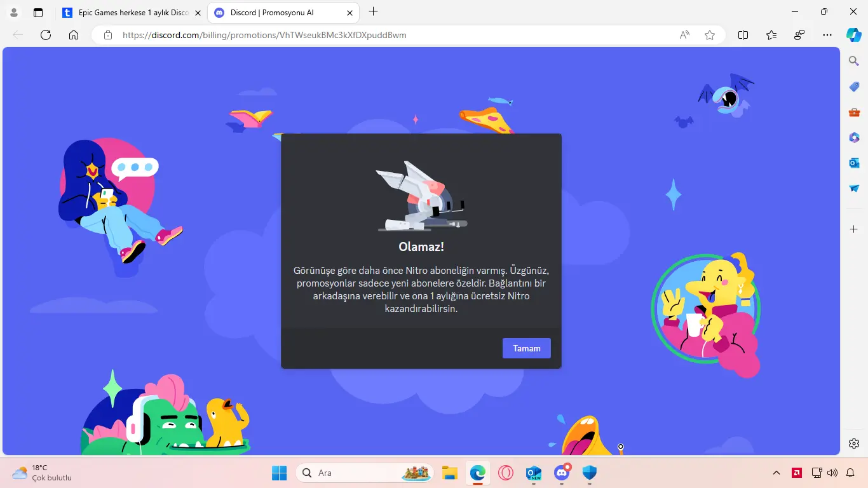Open sidebar settings gear
This screenshot has height=488, width=868.
pos(854,443)
